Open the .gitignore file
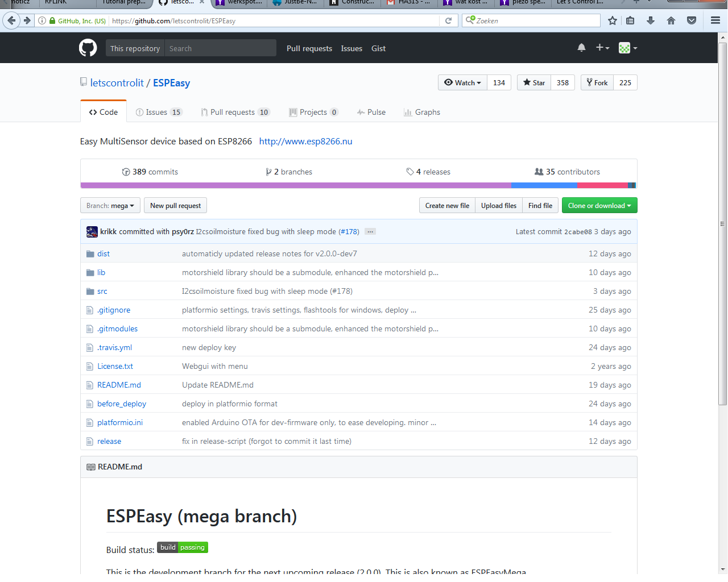This screenshot has width=728, height=582. pos(114,310)
